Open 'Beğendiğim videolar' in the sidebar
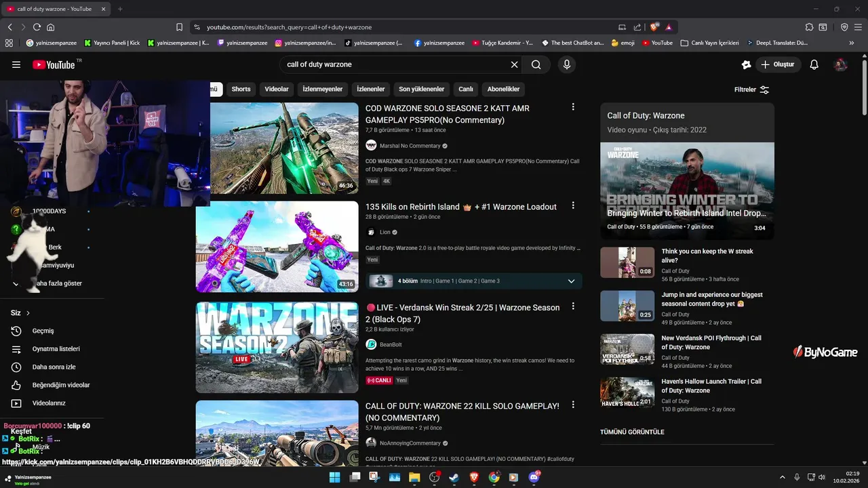This screenshot has width=868, height=488. [61, 385]
